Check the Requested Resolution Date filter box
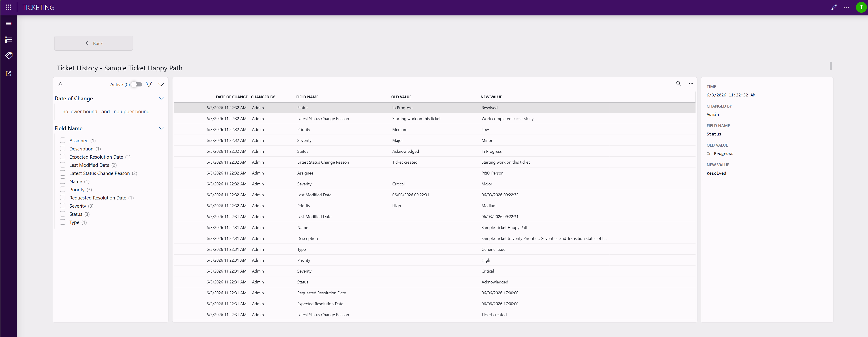The height and width of the screenshot is (337, 868). (63, 198)
